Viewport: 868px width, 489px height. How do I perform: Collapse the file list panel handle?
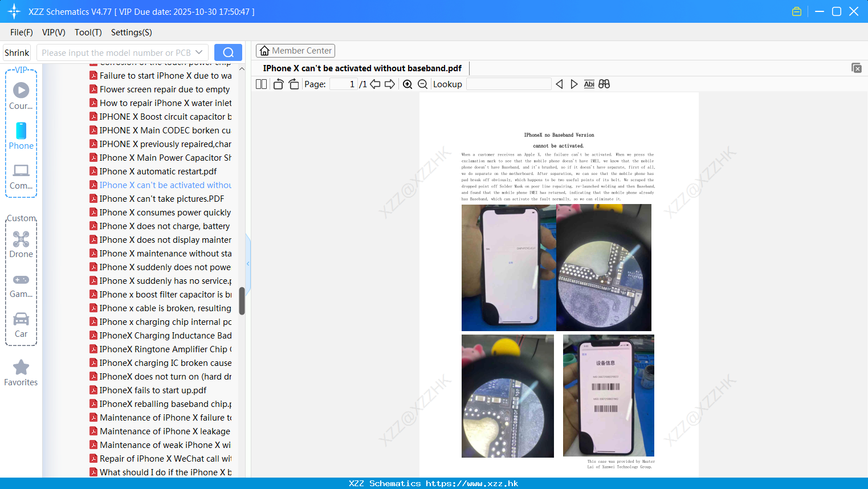pyautogui.click(x=248, y=263)
